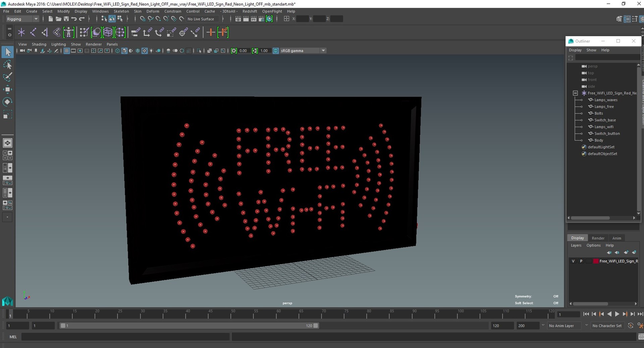The width and height of the screenshot is (644, 348).
Task: Choose the Lasso Select tool in the toolbox
Action: pyautogui.click(x=7, y=64)
